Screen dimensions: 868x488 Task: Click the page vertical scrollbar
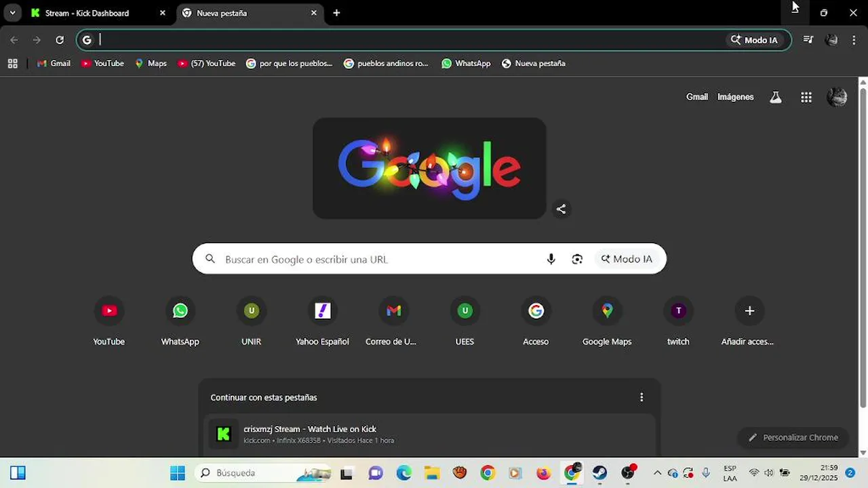point(863,247)
